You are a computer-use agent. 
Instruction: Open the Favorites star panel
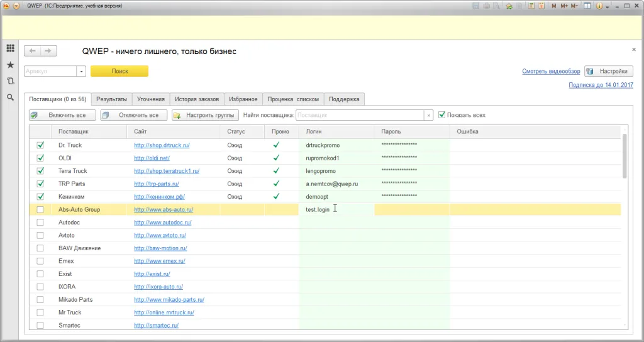click(10, 65)
